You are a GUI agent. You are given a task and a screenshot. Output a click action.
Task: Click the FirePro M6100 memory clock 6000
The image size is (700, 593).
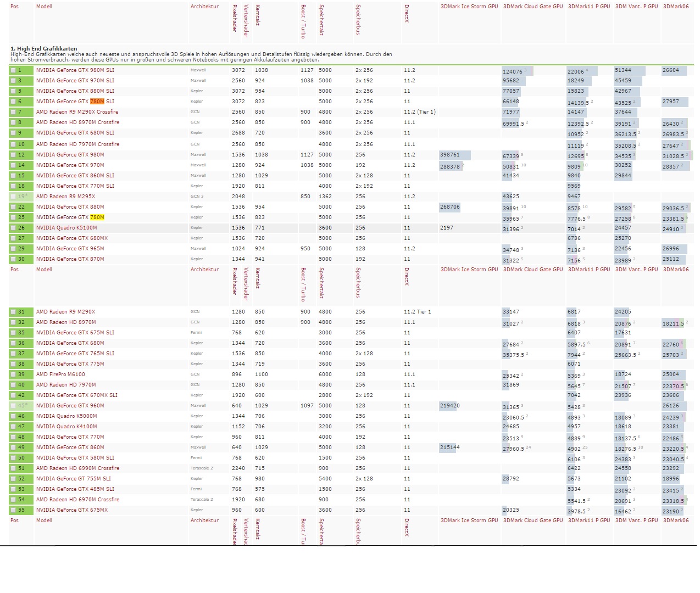325,374
